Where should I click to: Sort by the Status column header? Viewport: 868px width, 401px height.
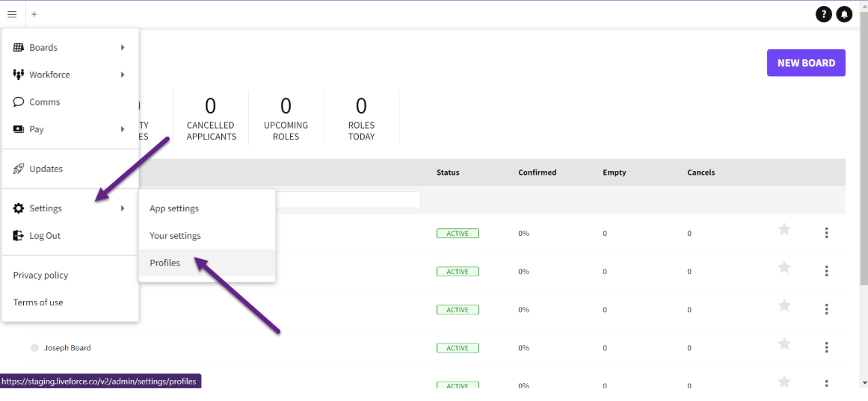click(448, 172)
